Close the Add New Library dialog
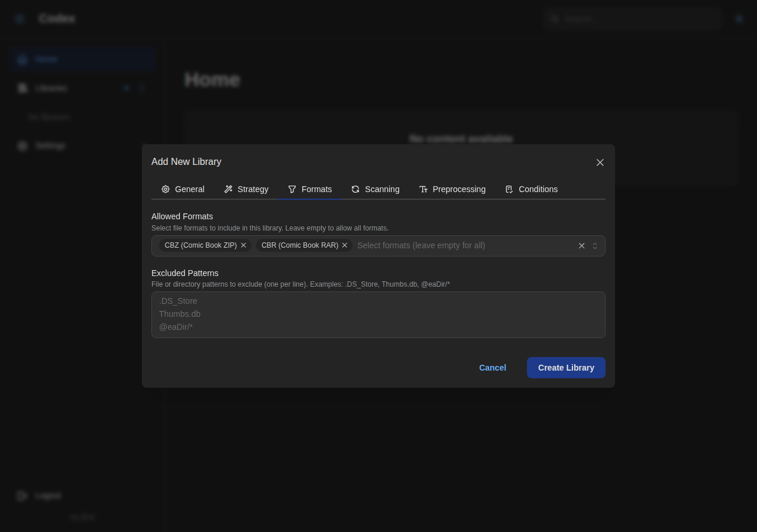 pyautogui.click(x=600, y=163)
